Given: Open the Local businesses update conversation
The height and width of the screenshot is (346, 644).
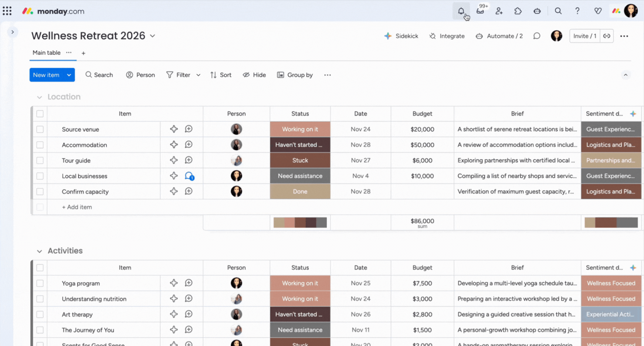Looking at the screenshot, I should 189,176.
